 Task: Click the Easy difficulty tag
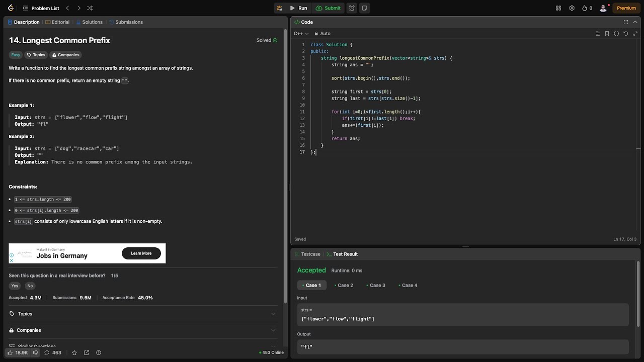click(x=16, y=55)
